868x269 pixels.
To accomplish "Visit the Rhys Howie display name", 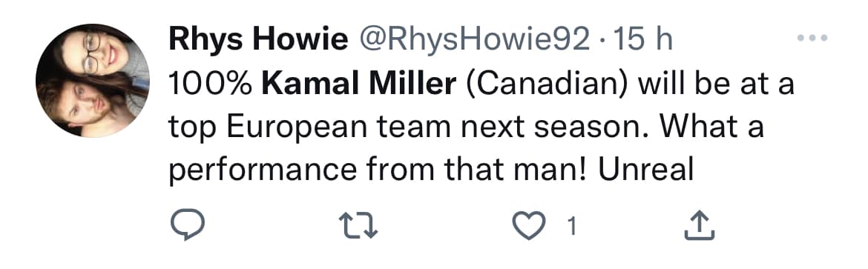I will click(x=258, y=41).
